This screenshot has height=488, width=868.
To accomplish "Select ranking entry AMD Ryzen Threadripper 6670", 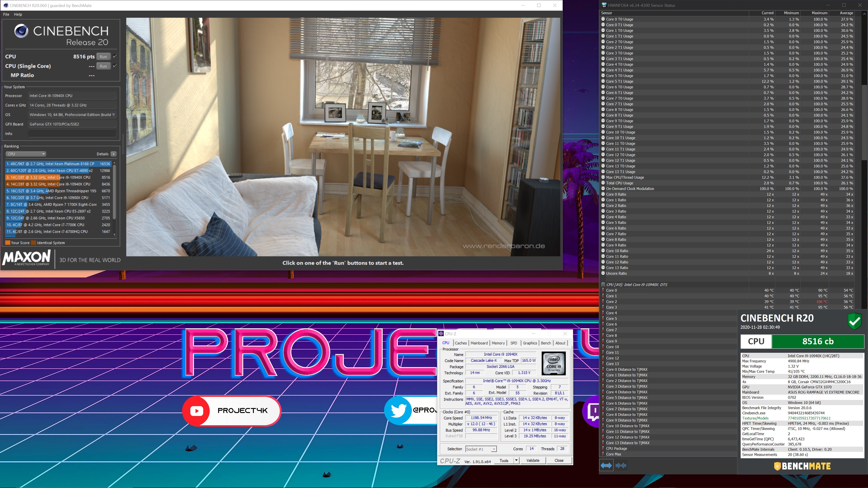I will click(x=58, y=191).
